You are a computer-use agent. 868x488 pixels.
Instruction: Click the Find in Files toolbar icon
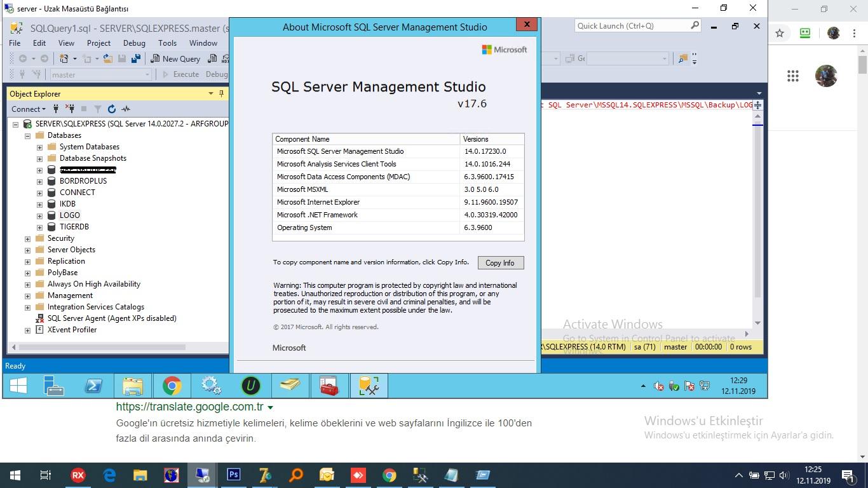[x=682, y=58]
